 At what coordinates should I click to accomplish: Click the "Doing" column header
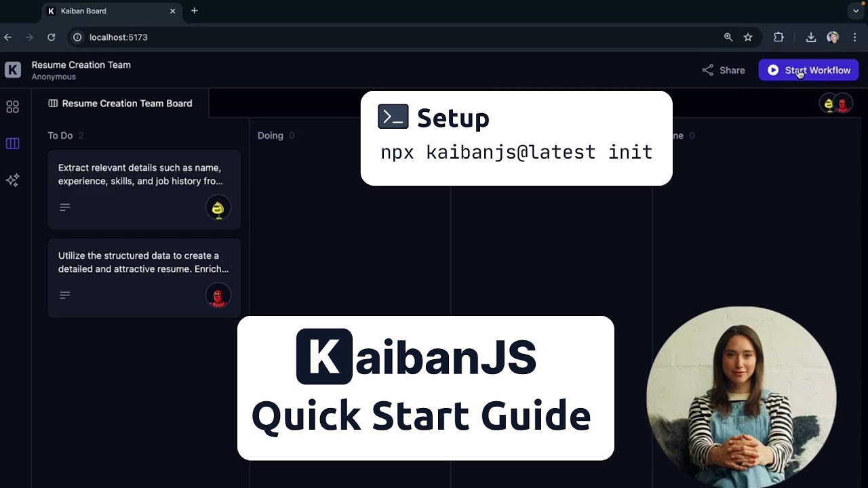270,136
